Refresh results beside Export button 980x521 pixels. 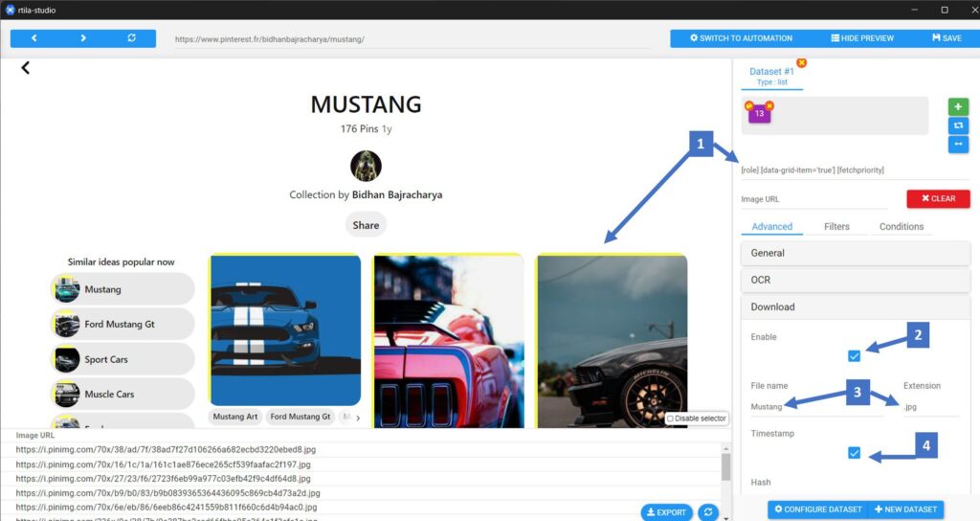(707, 512)
